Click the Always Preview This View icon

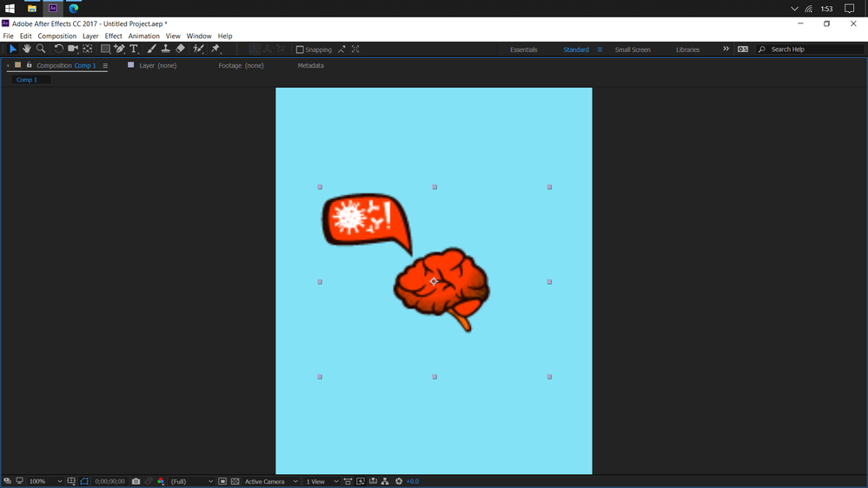[x=7, y=481]
